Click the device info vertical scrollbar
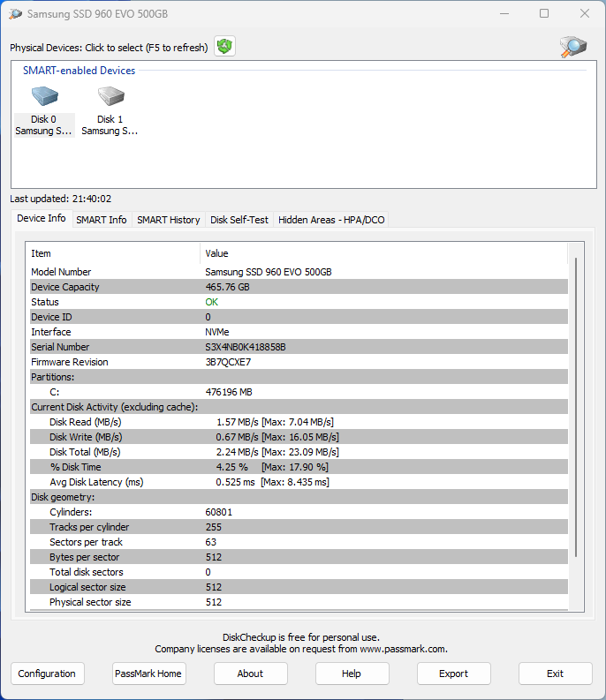606x700 pixels. [576, 407]
